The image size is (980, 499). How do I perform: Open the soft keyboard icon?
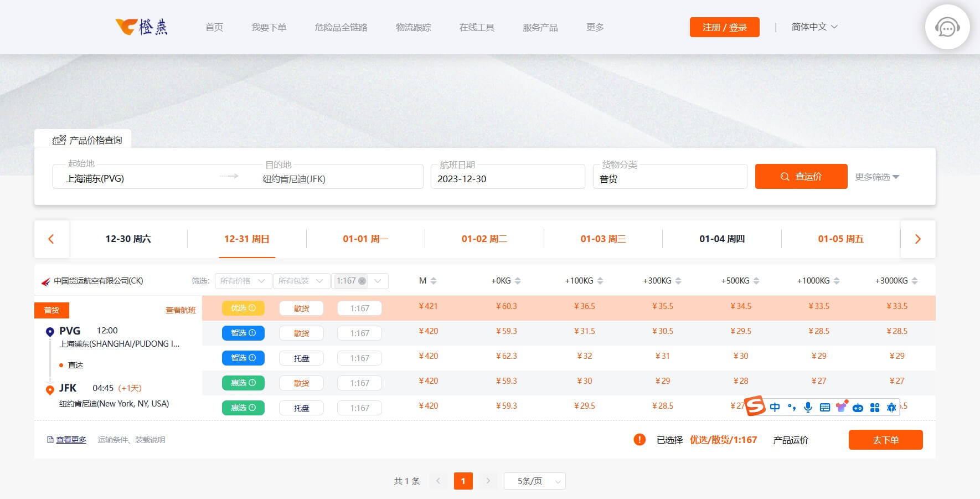[824, 408]
